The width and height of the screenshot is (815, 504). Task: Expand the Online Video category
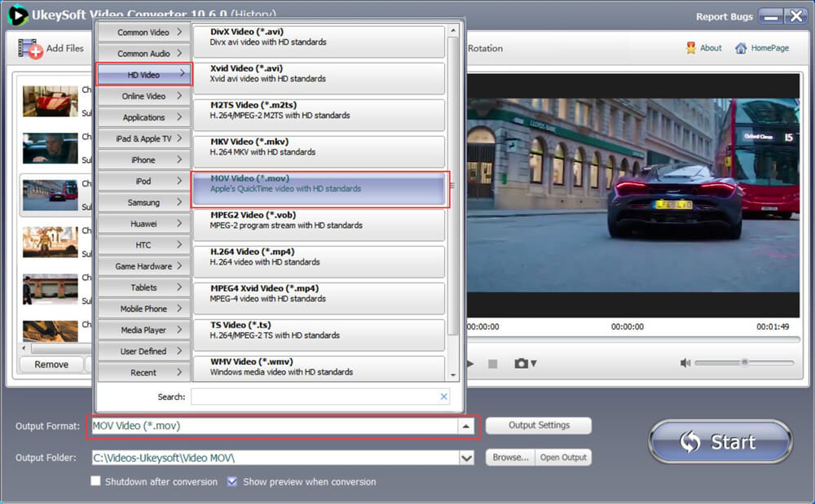point(144,96)
